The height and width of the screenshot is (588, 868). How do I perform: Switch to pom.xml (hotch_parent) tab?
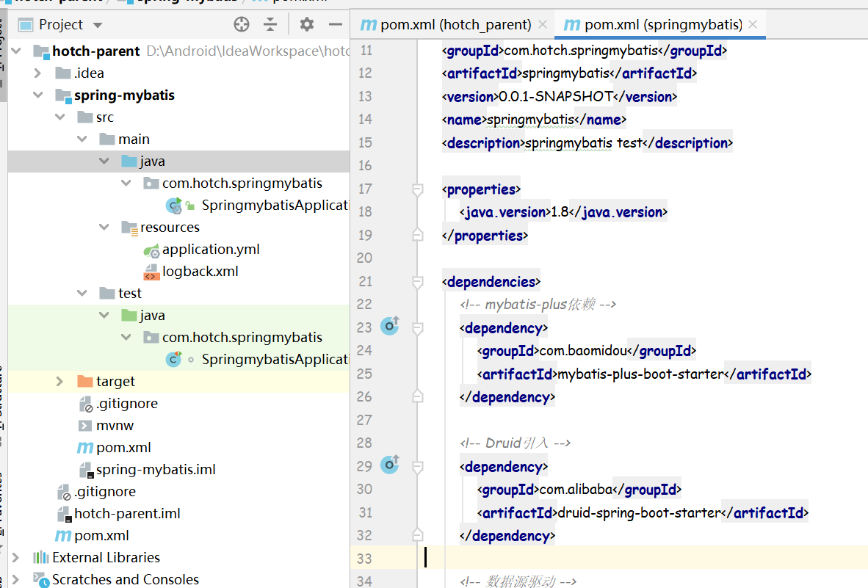pyautogui.click(x=455, y=25)
